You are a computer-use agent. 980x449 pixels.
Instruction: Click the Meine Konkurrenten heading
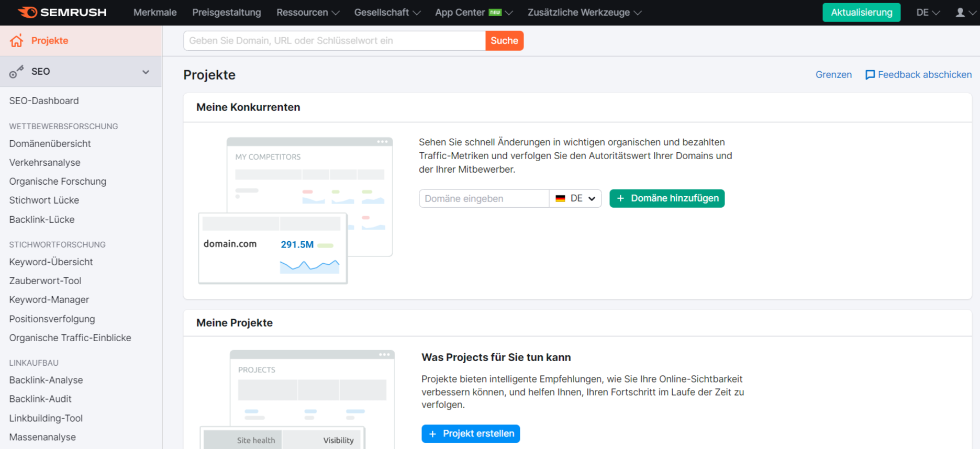pyautogui.click(x=248, y=107)
